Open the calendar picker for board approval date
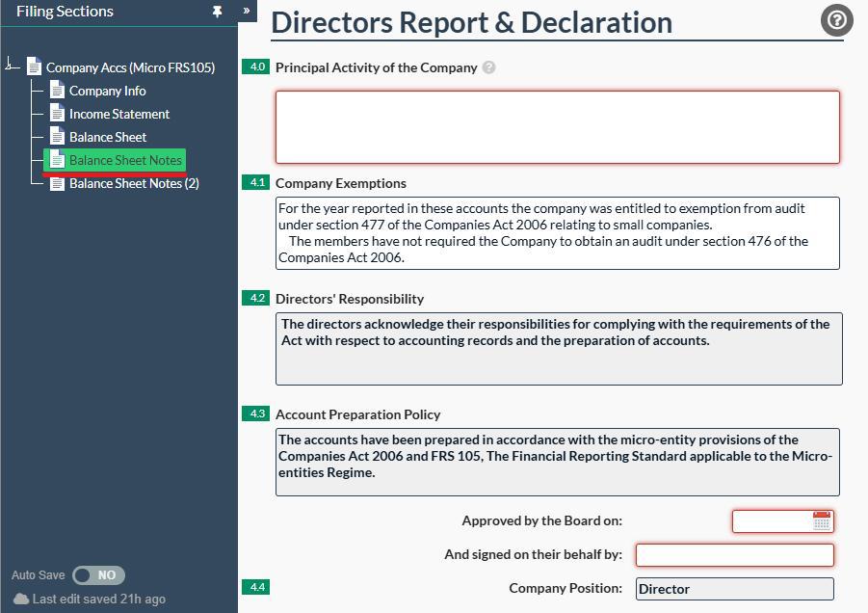The width and height of the screenshot is (868, 613). tap(822, 521)
